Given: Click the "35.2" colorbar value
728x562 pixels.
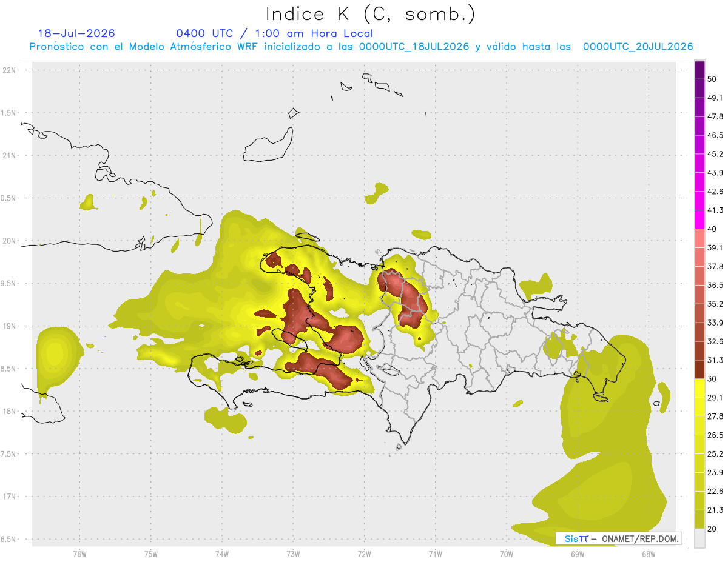Looking at the screenshot, I should click(x=715, y=304).
